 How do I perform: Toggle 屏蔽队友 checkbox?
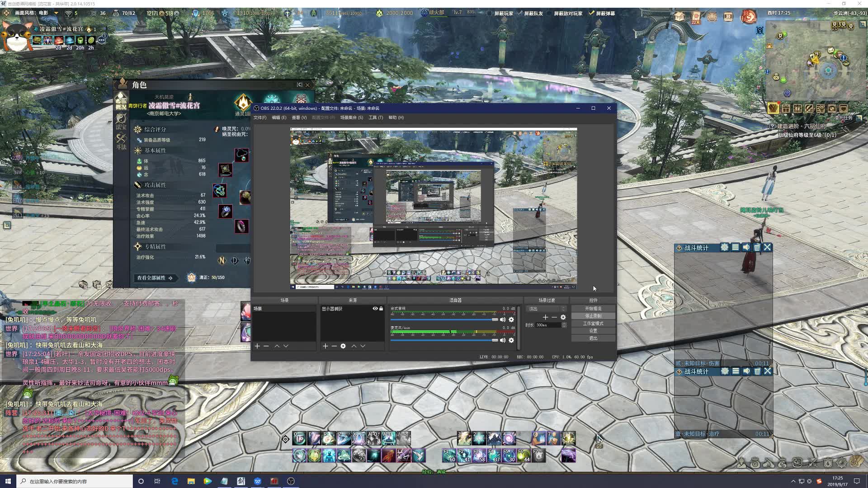coord(520,13)
